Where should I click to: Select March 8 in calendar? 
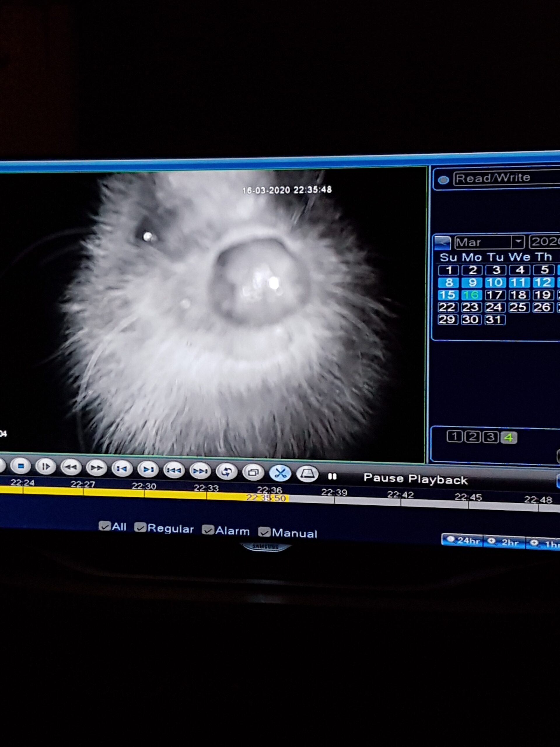click(x=448, y=282)
